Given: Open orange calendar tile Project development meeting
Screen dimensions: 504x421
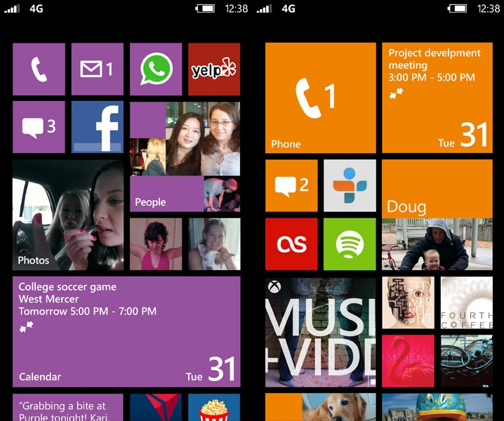Looking at the screenshot, I should [x=437, y=98].
